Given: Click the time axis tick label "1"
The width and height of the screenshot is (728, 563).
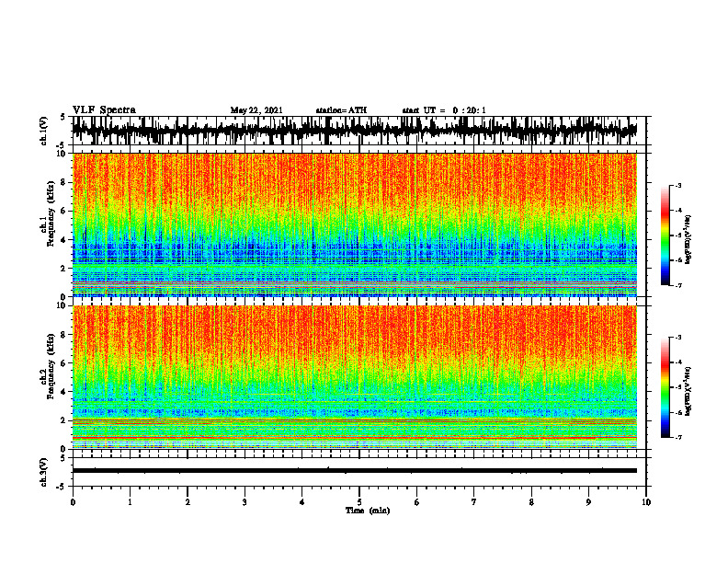Looking at the screenshot, I should pos(130,502).
